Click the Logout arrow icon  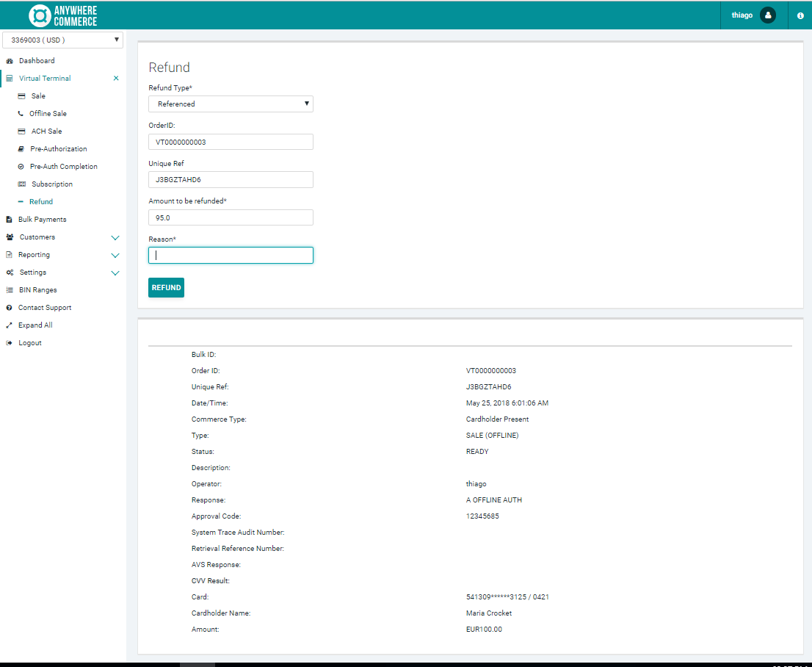(x=9, y=342)
